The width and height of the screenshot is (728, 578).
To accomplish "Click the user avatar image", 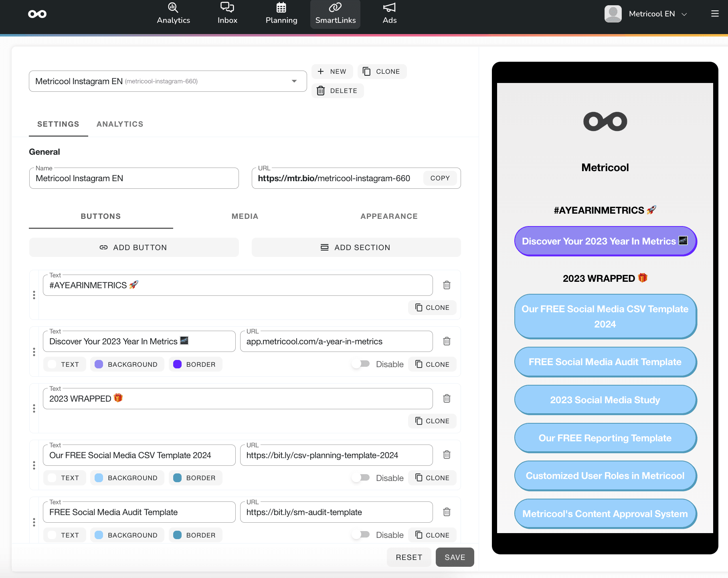I will (x=613, y=13).
